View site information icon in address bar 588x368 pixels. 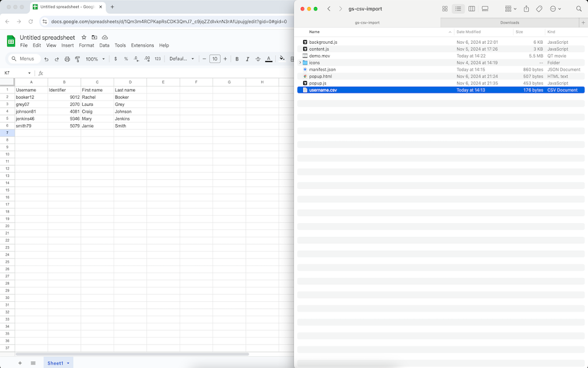(45, 22)
